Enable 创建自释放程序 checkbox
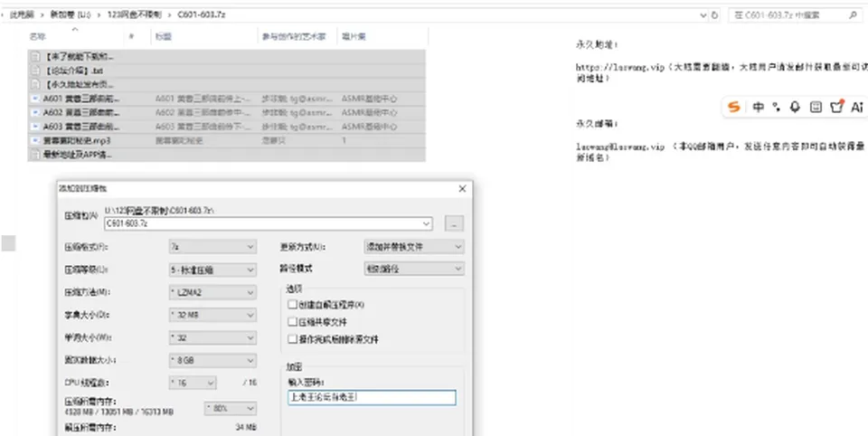This screenshot has height=436, width=868. (292, 305)
